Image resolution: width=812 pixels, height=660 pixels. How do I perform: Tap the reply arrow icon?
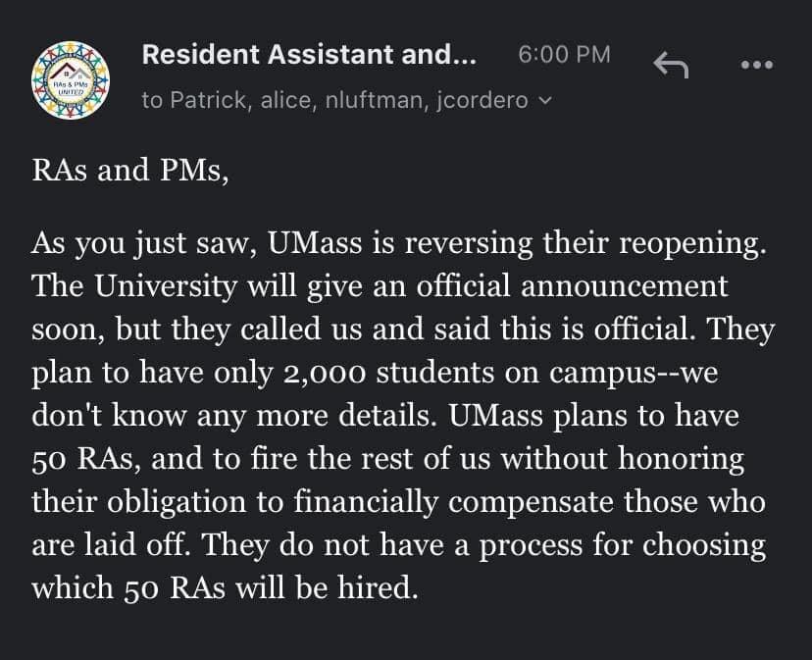pyautogui.click(x=671, y=65)
